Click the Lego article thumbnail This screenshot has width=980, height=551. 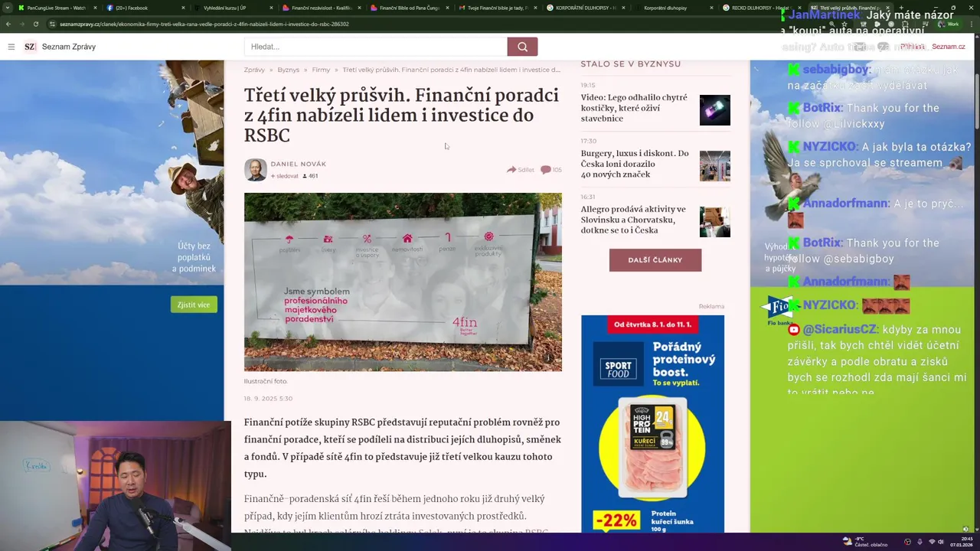(x=715, y=110)
